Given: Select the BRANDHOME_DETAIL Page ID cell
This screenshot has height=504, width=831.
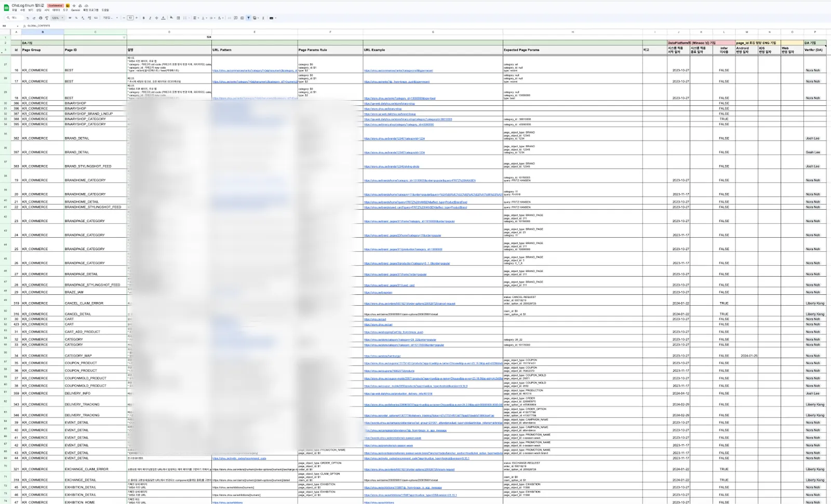Looking at the screenshot, I should 96,201.
